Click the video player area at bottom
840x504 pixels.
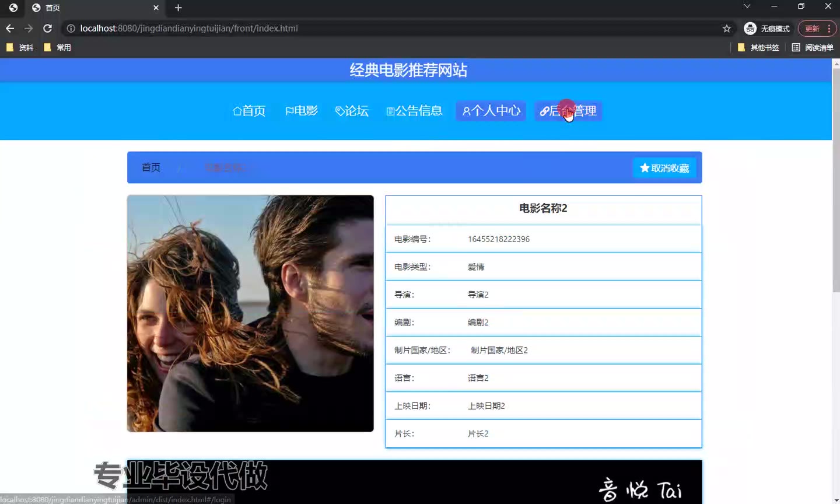415,482
